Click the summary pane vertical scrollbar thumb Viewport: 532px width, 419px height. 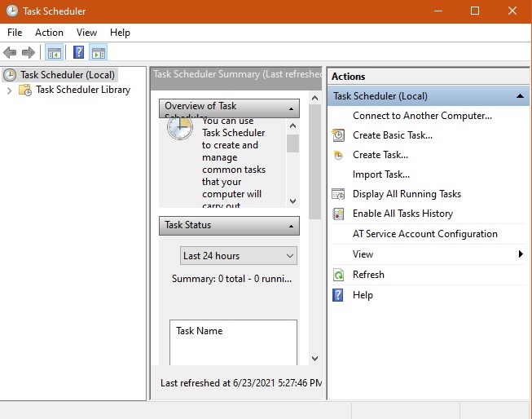314,161
